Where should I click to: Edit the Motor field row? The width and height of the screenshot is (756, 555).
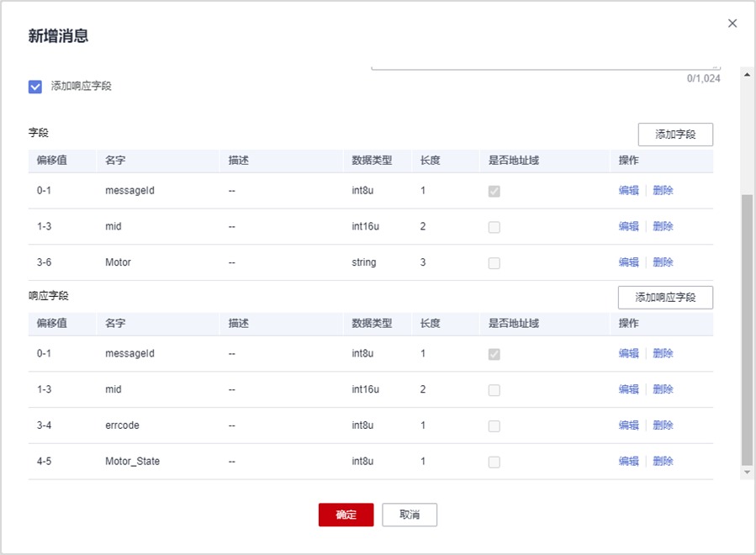(x=628, y=262)
